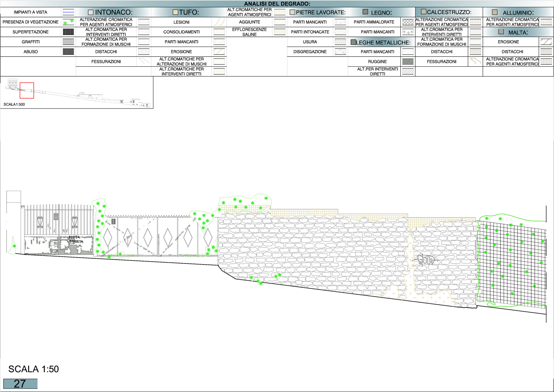Click the green asterisk vegetation legend symbol

tap(68, 22)
